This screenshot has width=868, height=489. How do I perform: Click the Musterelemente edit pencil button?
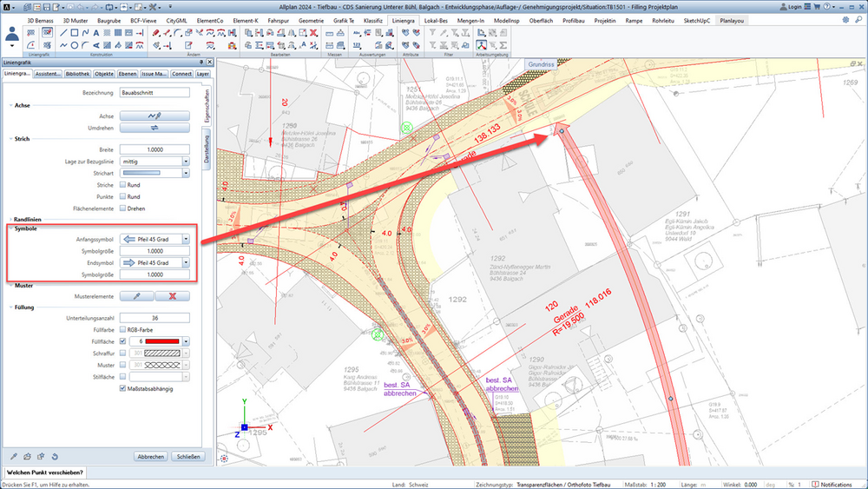[x=137, y=296]
